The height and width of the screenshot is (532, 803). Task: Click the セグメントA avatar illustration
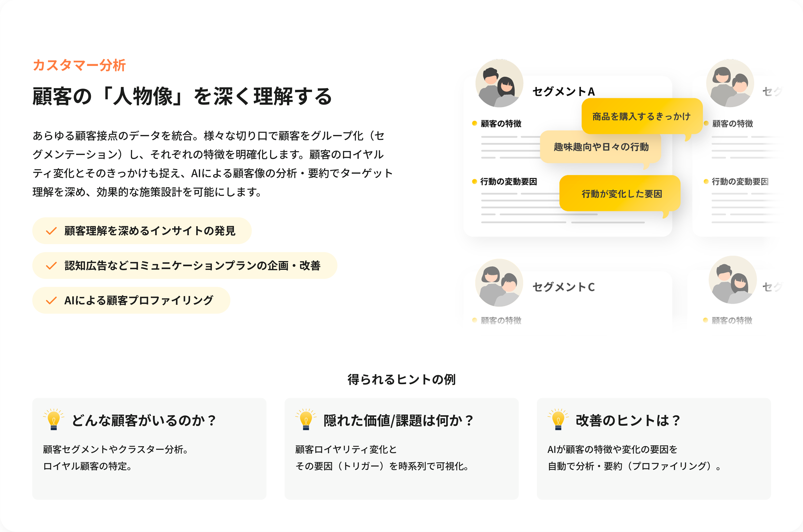pos(499,83)
